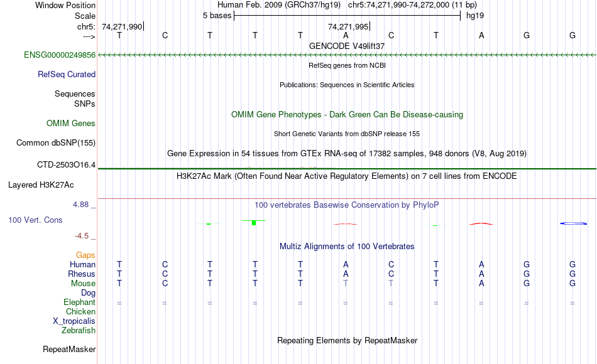Click the tallest green PhyloP conservation bar

(254, 223)
